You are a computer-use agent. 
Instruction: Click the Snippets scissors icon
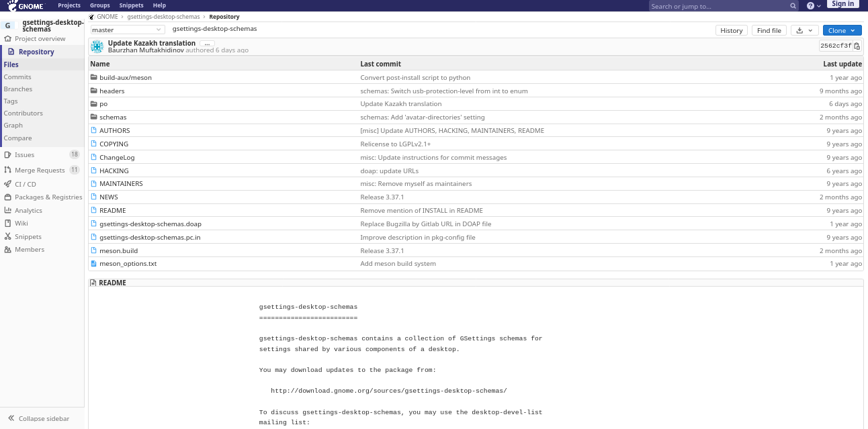[x=8, y=237]
